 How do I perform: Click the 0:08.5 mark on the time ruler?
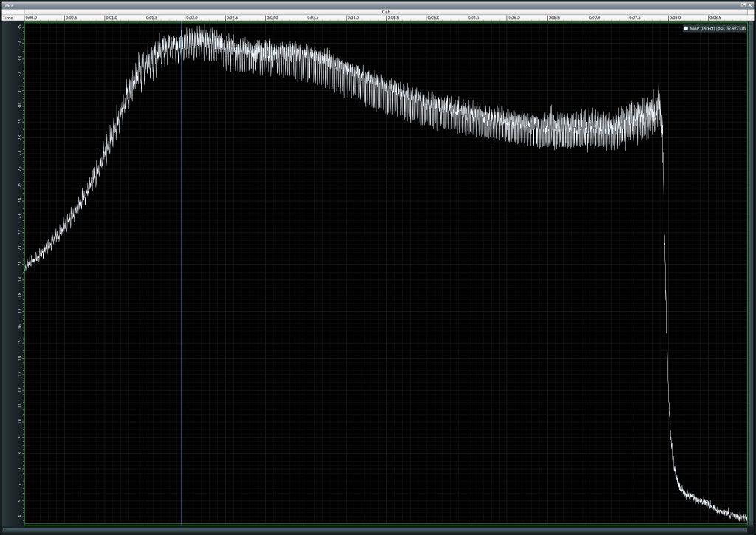point(715,18)
